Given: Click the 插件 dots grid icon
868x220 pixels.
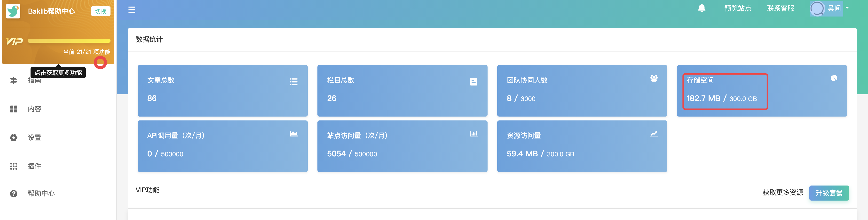Looking at the screenshot, I should (x=14, y=166).
